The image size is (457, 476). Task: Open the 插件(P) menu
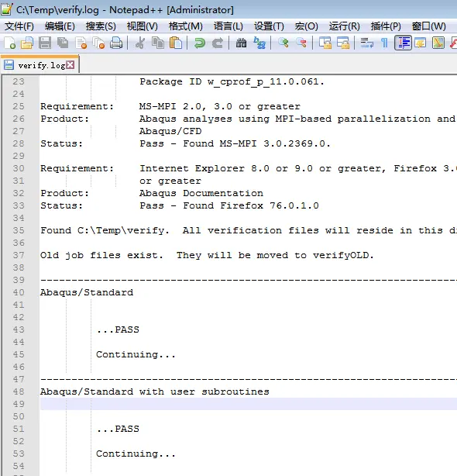386,26
